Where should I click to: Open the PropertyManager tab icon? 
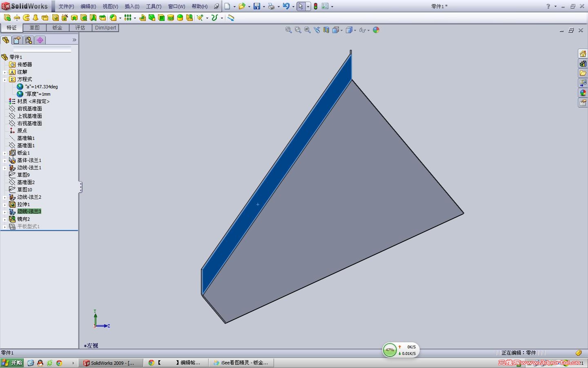point(17,40)
